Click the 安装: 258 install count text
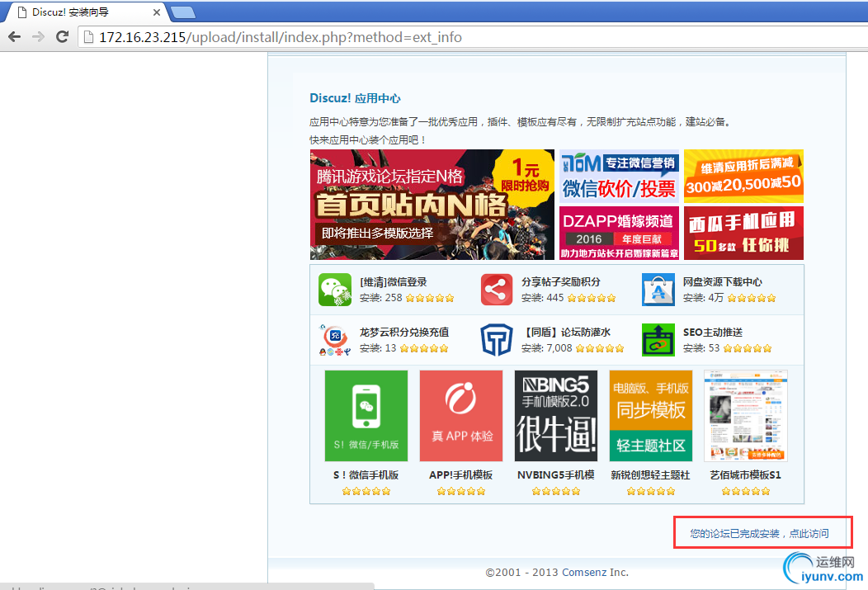The width and height of the screenshot is (868, 590). pos(381,298)
